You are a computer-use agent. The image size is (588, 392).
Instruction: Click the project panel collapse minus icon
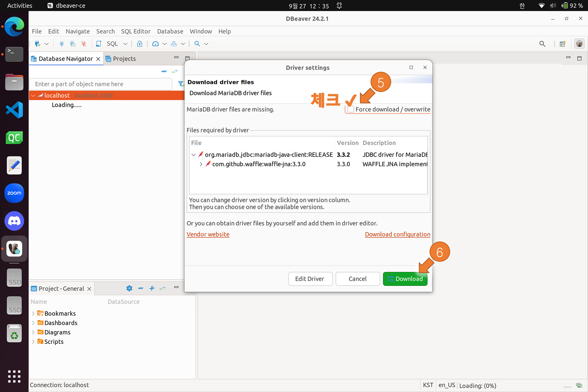click(x=141, y=288)
